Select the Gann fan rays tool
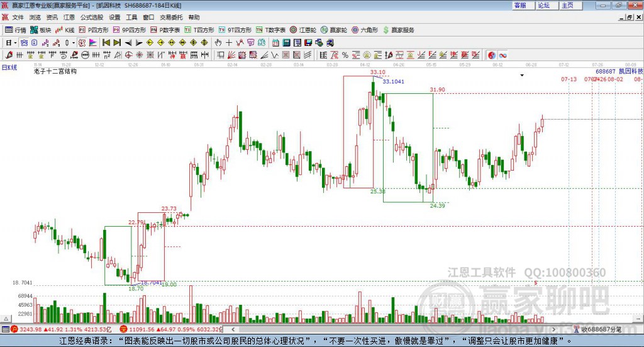 click(x=231, y=55)
